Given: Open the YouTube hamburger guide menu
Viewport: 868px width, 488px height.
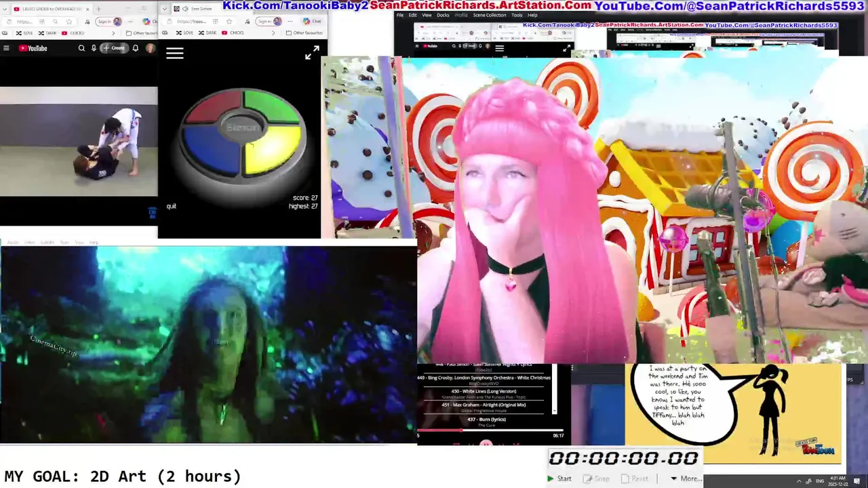Looking at the screenshot, I should (x=6, y=48).
